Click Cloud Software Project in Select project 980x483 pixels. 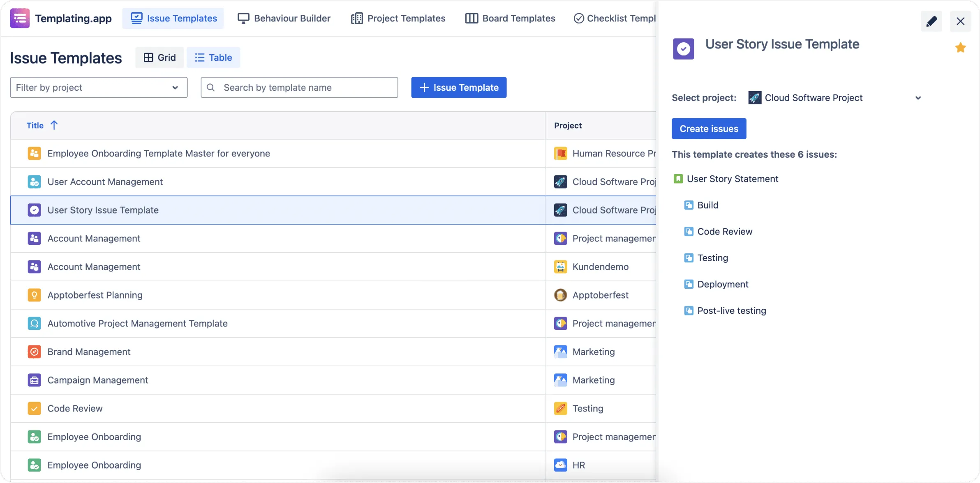tap(813, 98)
